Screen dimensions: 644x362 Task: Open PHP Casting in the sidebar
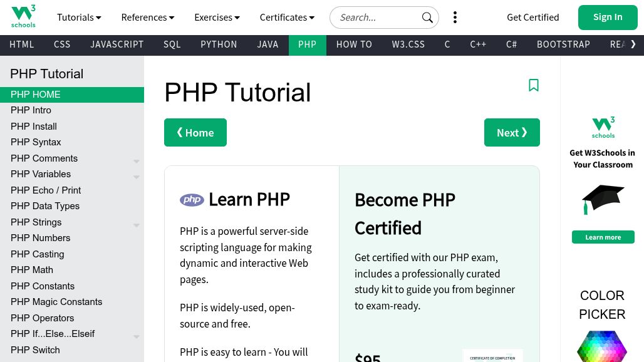(x=72, y=254)
